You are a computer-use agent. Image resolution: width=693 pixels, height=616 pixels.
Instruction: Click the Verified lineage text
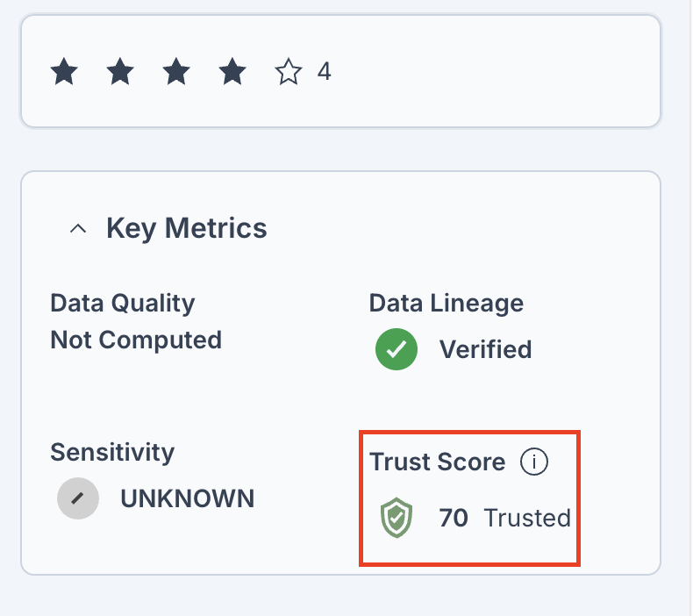click(x=485, y=349)
